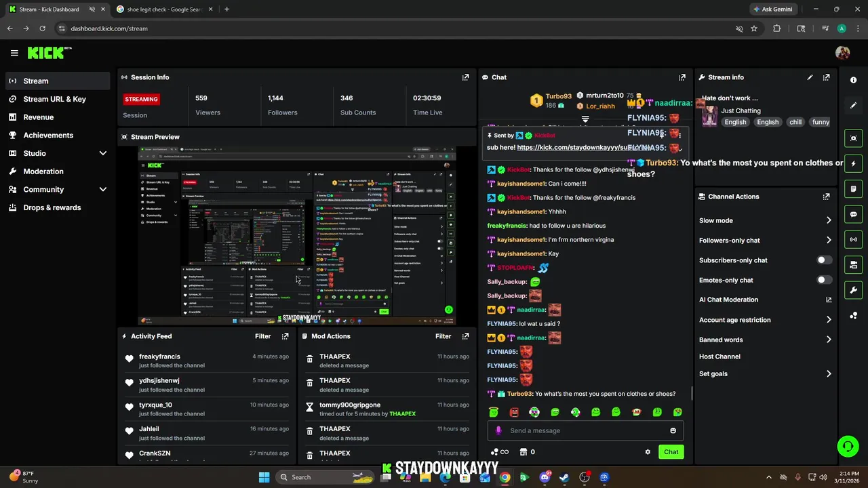
Task: Click Host Channel in Channel Actions
Action: (x=719, y=357)
